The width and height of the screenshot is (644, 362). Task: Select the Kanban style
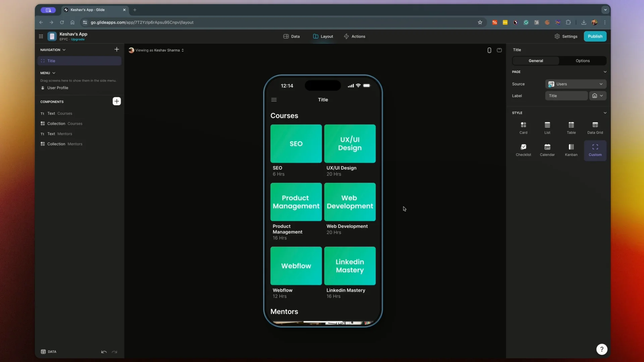571,150
